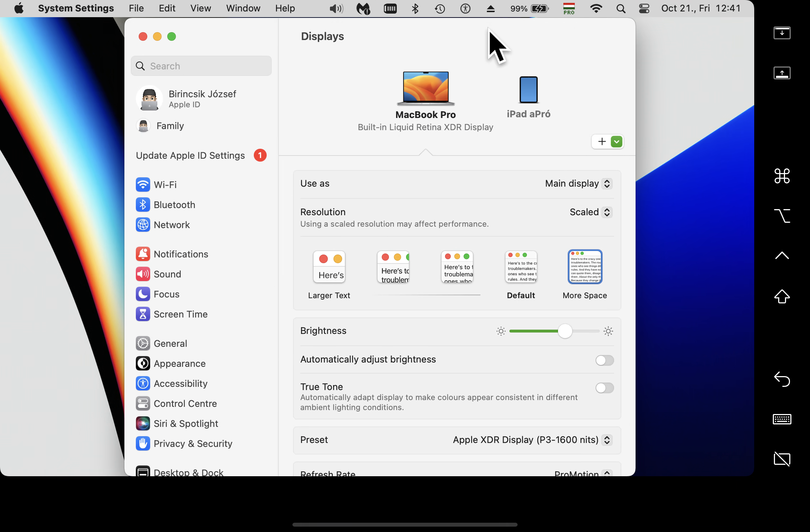This screenshot has width=810, height=532.
Task: Open Wi-Fi settings in sidebar
Action: (165, 185)
